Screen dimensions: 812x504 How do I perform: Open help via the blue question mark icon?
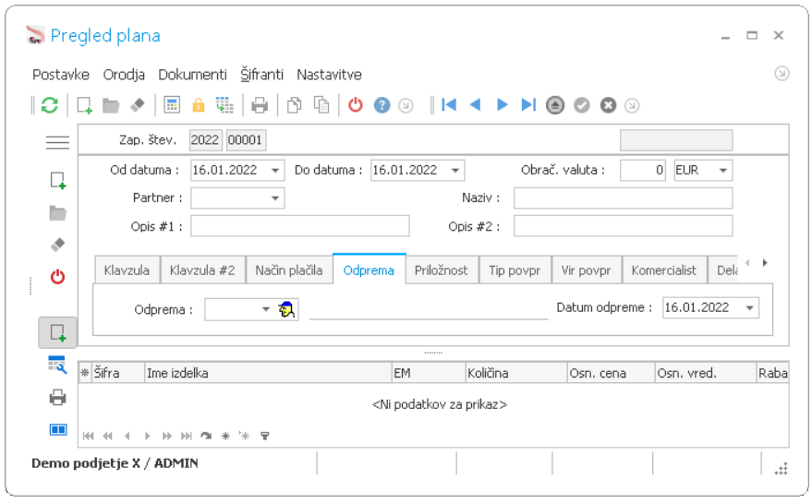(x=382, y=105)
